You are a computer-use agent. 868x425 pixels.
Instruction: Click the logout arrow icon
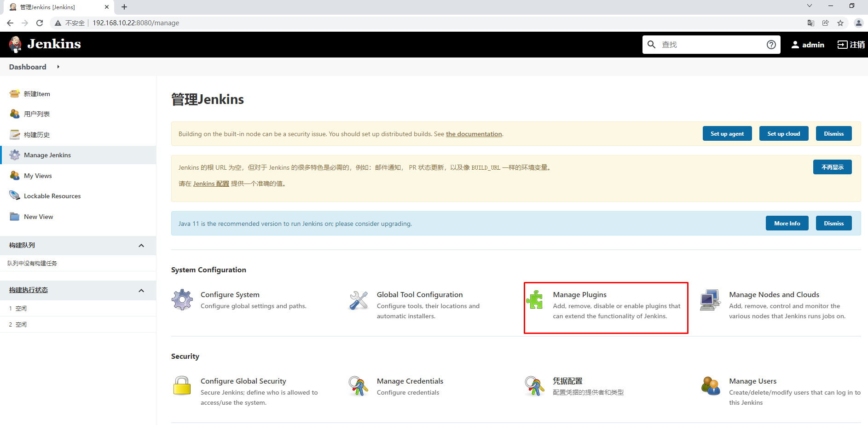[842, 45]
